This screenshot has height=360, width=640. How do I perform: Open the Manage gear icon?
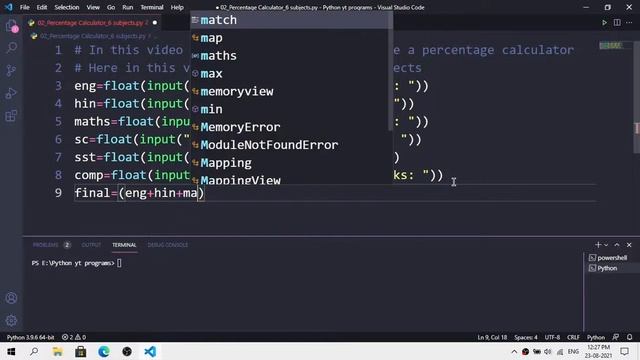[11, 320]
